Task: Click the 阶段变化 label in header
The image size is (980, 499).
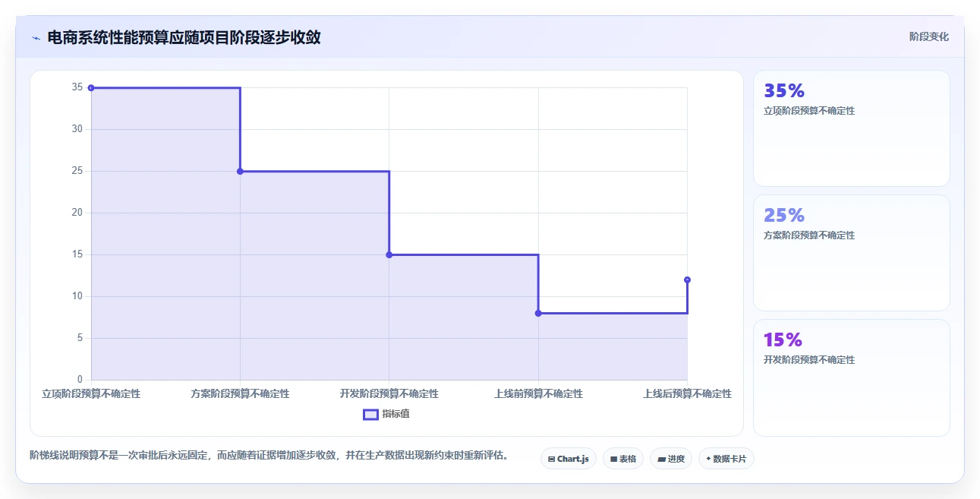Action: click(x=929, y=36)
